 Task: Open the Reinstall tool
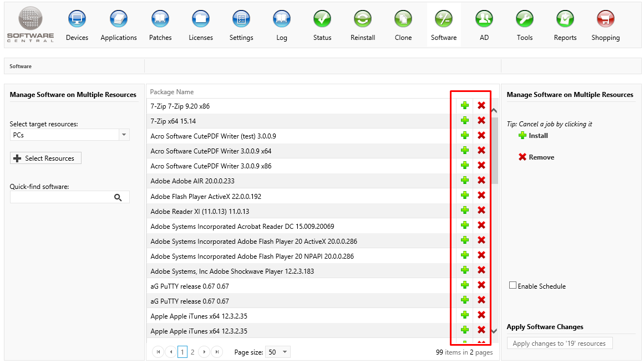363,19
